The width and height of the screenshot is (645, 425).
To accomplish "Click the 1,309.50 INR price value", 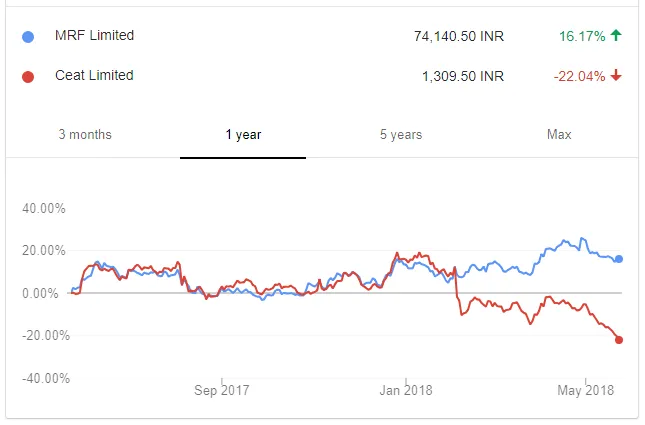I will click(x=464, y=76).
